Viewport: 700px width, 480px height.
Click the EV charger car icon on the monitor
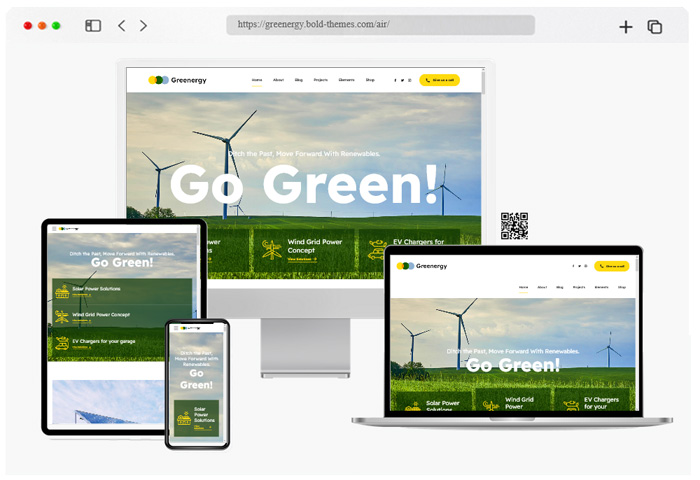[x=377, y=250]
